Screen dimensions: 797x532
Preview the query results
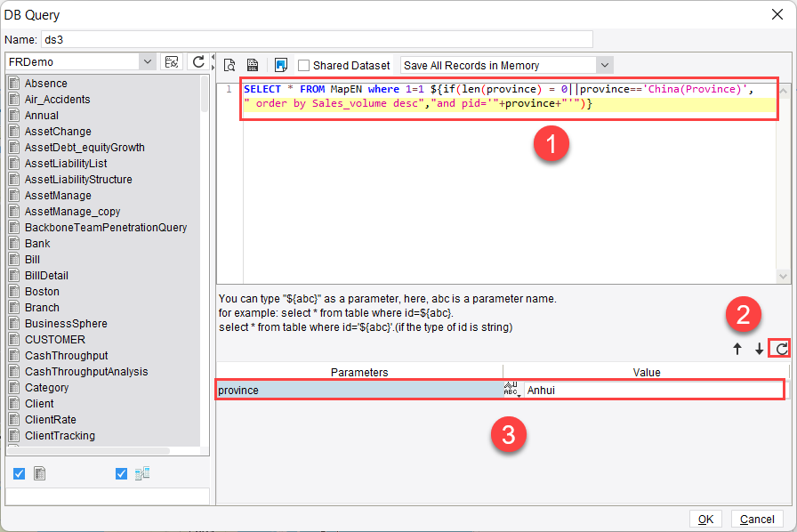229,65
